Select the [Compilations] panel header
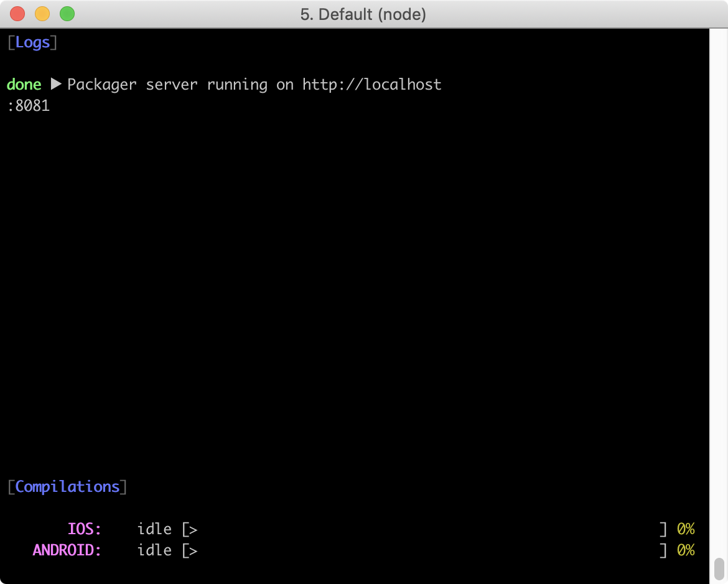Viewport: 728px width, 584px height. (x=66, y=486)
